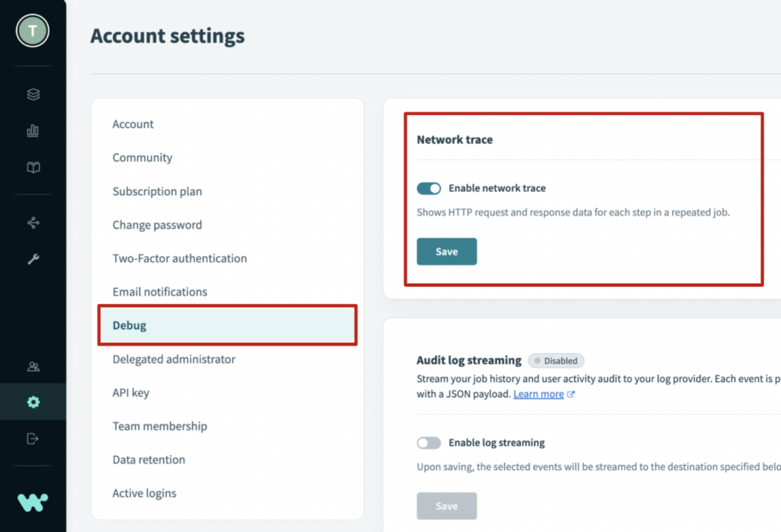Click the Save button under log streaming
781x532 pixels.
[446, 506]
